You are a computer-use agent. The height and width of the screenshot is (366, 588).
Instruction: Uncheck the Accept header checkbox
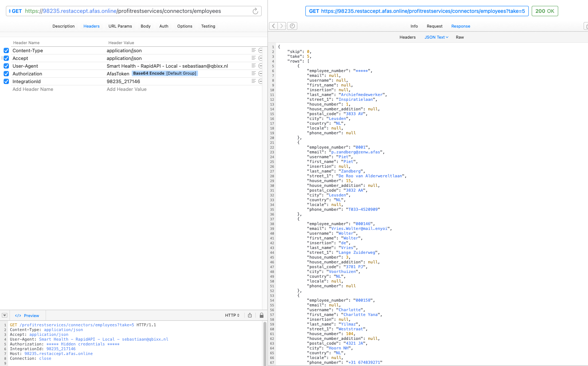pos(6,58)
